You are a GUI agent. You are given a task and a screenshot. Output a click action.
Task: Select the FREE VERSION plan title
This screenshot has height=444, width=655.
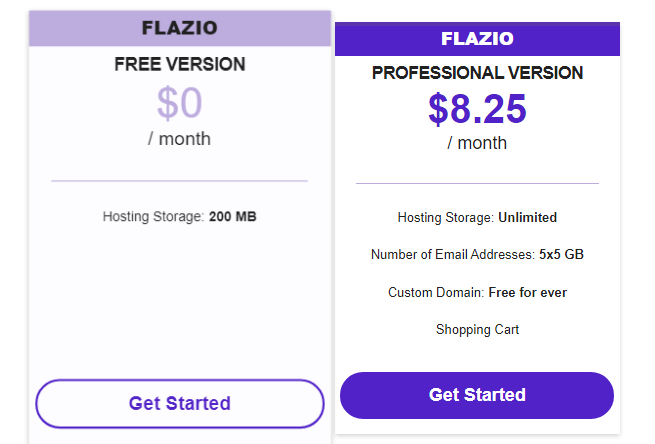tap(180, 64)
